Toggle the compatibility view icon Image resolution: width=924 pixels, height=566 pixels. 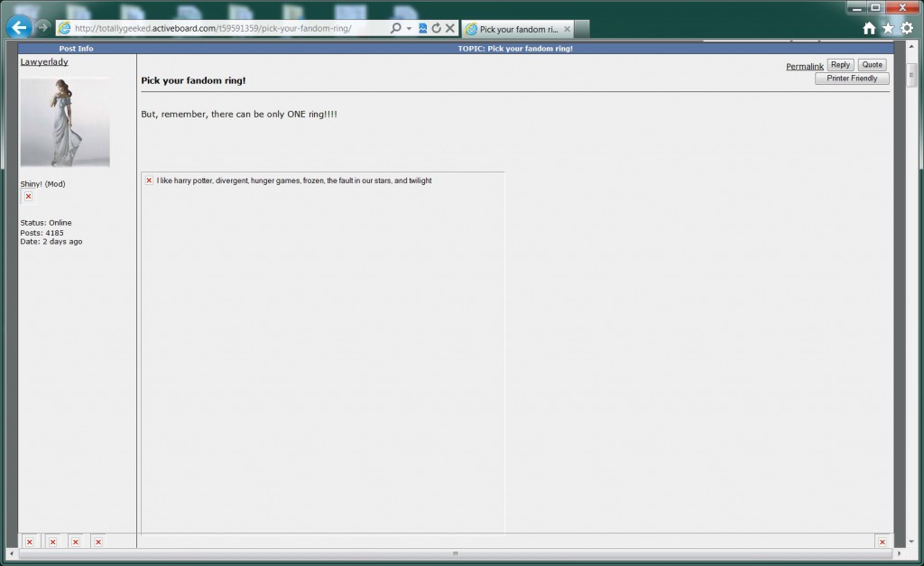point(422,28)
